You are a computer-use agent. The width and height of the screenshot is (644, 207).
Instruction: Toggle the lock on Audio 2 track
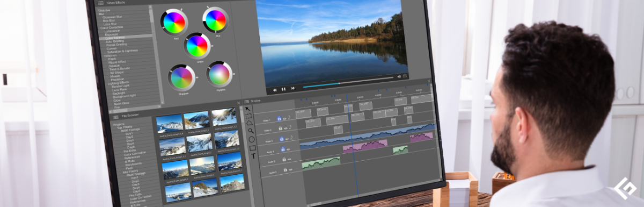284,160
